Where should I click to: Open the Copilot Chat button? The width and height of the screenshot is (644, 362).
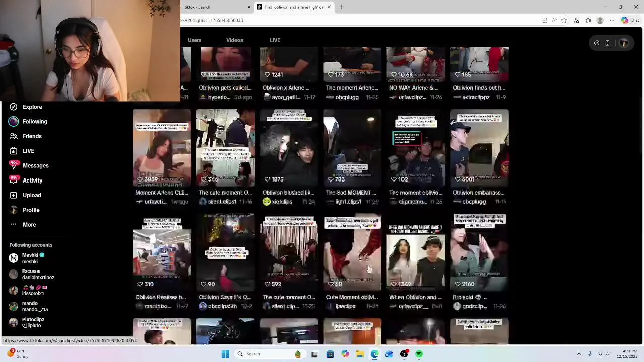(630, 20)
